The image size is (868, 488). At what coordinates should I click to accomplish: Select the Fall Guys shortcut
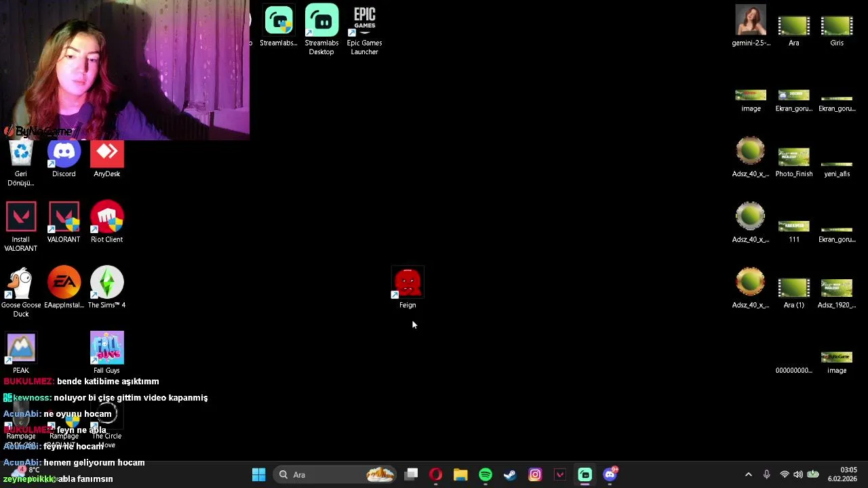pyautogui.click(x=106, y=353)
